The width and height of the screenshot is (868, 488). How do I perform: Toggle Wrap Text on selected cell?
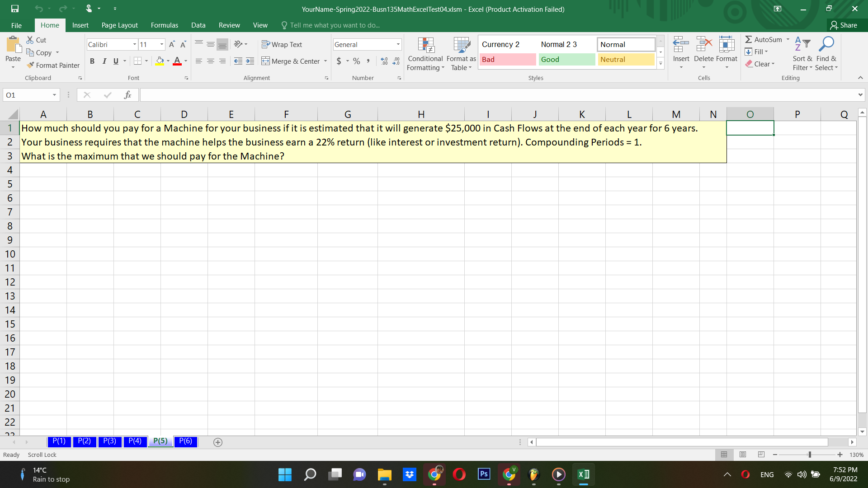(x=282, y=44)
